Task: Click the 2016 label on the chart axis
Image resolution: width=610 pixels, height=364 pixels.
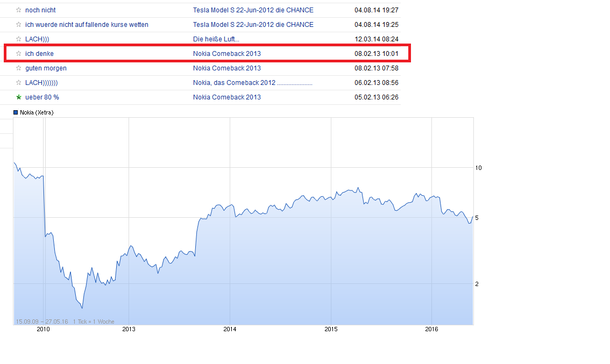Action: pos(431,329)
